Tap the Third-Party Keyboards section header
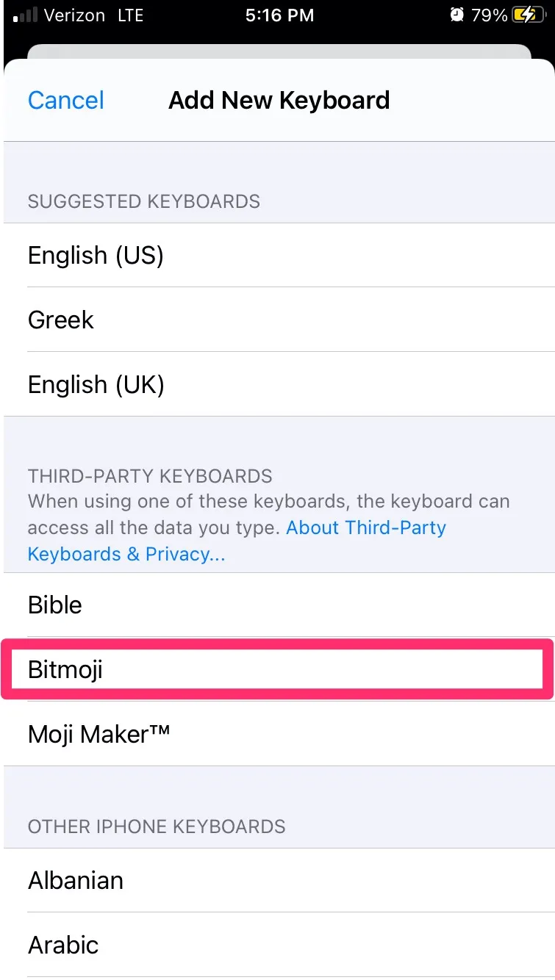Screen dimensions: 555x980 coord(150,476)
